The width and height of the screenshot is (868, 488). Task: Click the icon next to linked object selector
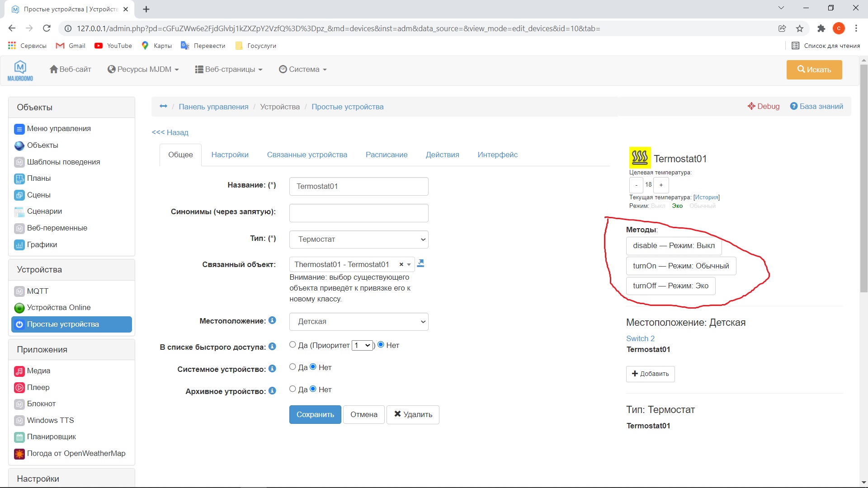[420, 263]
